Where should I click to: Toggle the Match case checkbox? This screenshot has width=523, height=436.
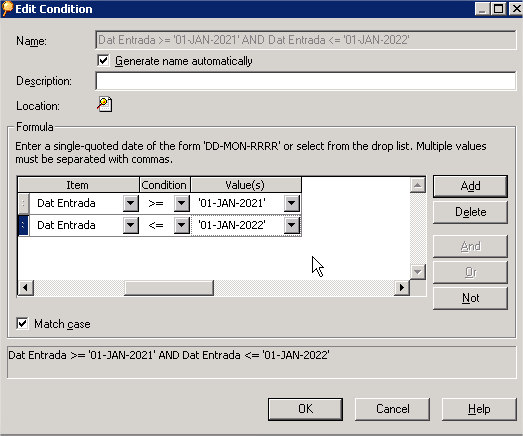click(22, 324)
